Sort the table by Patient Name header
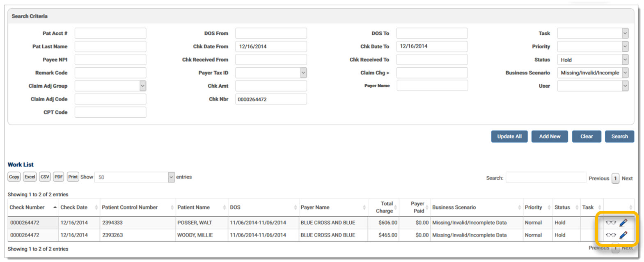The image size is (644, 262). click(x=193, y=207)
